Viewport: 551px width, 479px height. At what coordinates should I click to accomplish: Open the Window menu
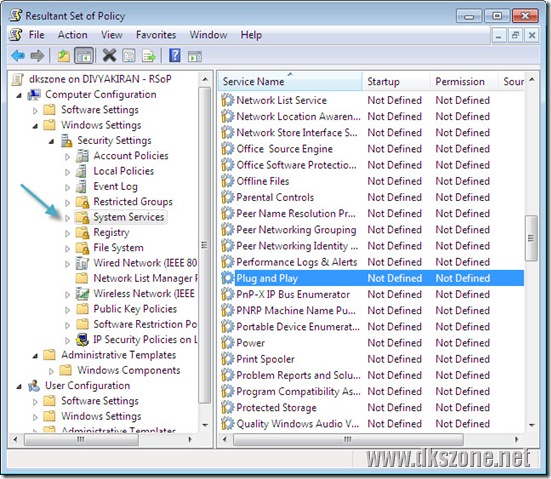point(208,35)
